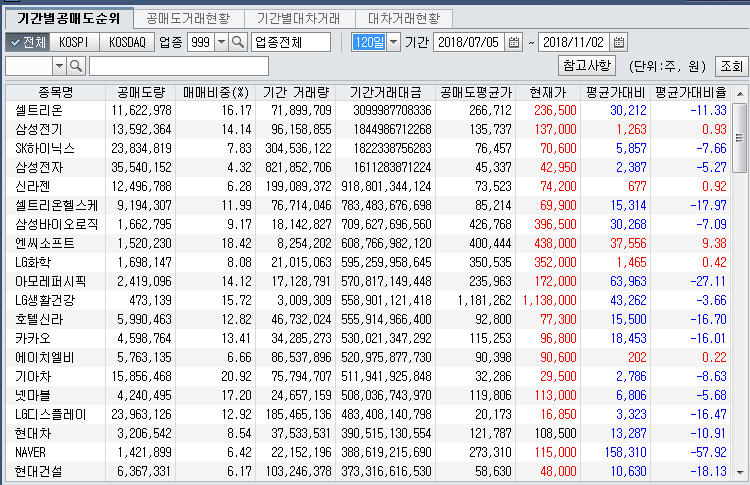Select the KOSDAQ market filter
750x485 pixels.
click(127, 42)
